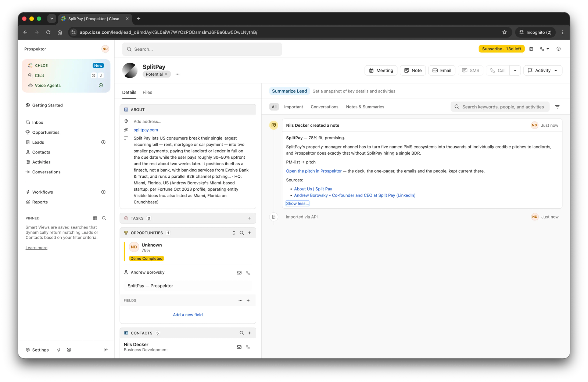The width and height of the screenshot is (588, 382).
Task: Open the integrations plug icon beside Settings
Action: click(x=59, y=350)
